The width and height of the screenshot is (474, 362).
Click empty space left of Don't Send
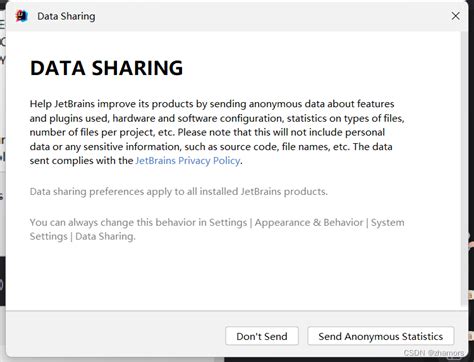click(x=115, y=336)
